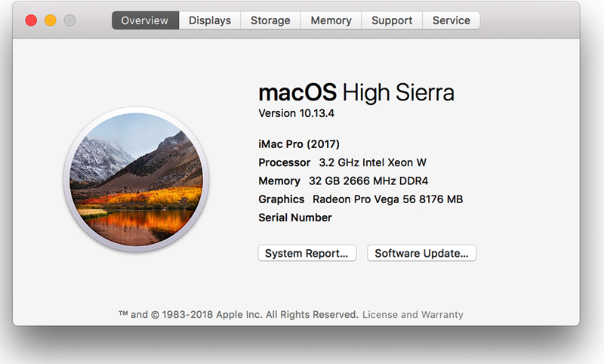The width and height of the screenshot is (604, 364).
Task: Click the memory value 32 GB 2666 MHz DDR4
Action: coord(368,181)
